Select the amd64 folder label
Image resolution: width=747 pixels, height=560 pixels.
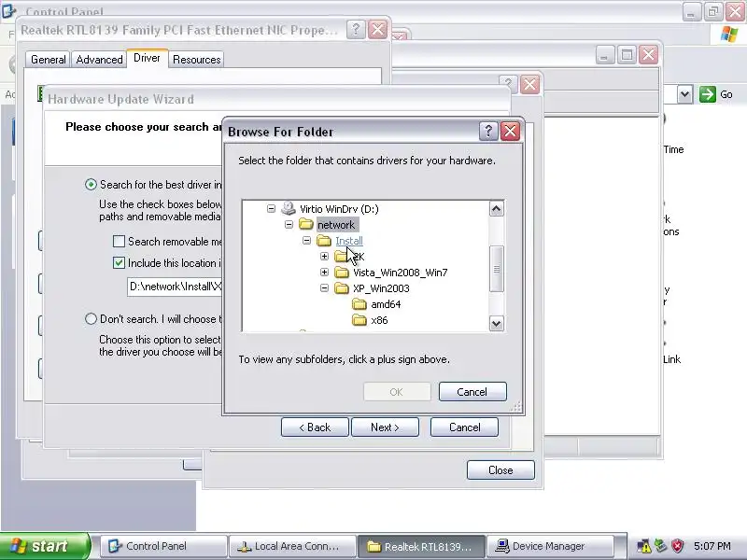click(x=386, y=304)
